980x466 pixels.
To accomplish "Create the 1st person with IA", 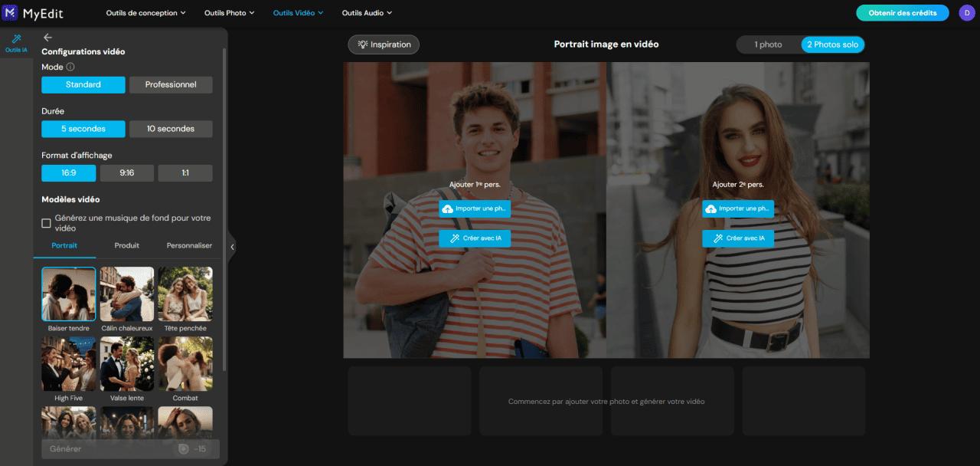I will tap(475, 238).
